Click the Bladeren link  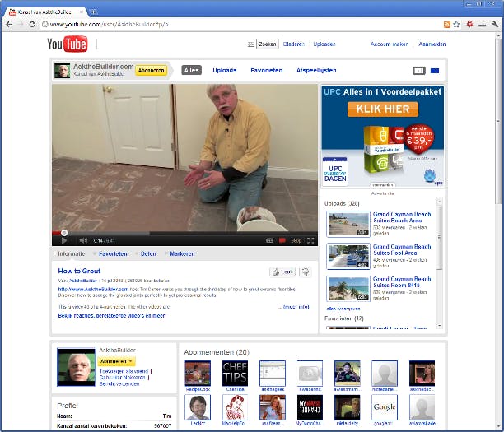point(294,44)
